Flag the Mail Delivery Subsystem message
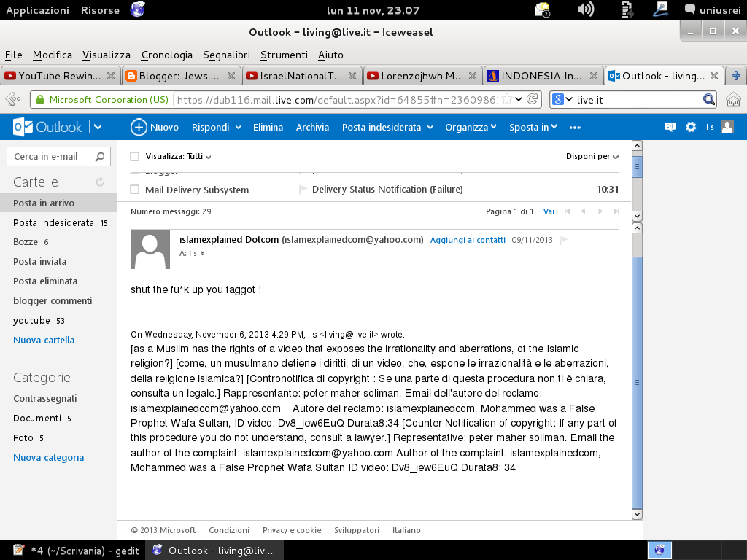The image size is (747, 560). click(x=302, y=190)
